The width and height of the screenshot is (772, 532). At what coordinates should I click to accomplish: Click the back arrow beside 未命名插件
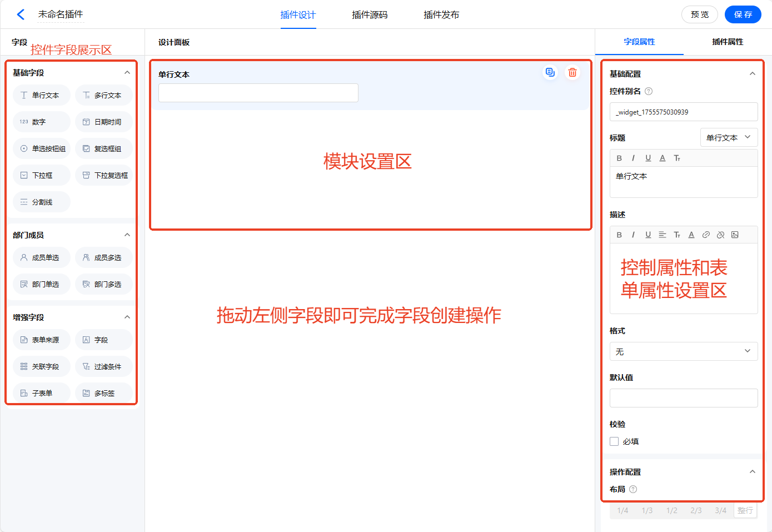click(21, 14)
